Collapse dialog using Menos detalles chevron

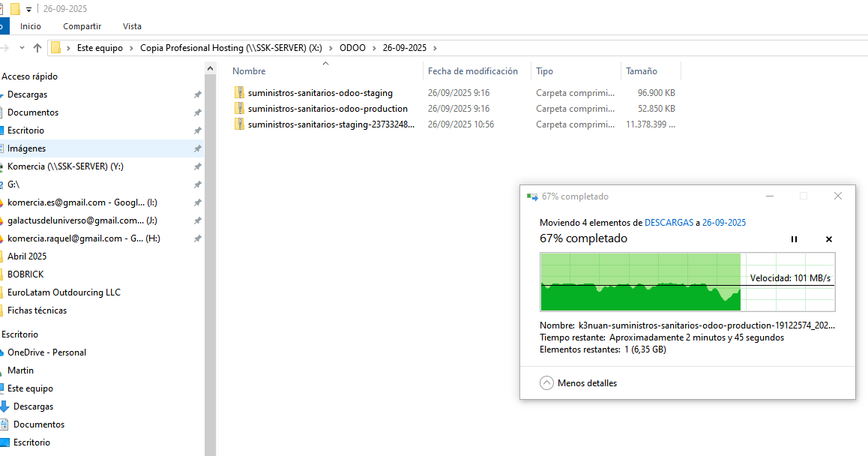coord(547,383)
